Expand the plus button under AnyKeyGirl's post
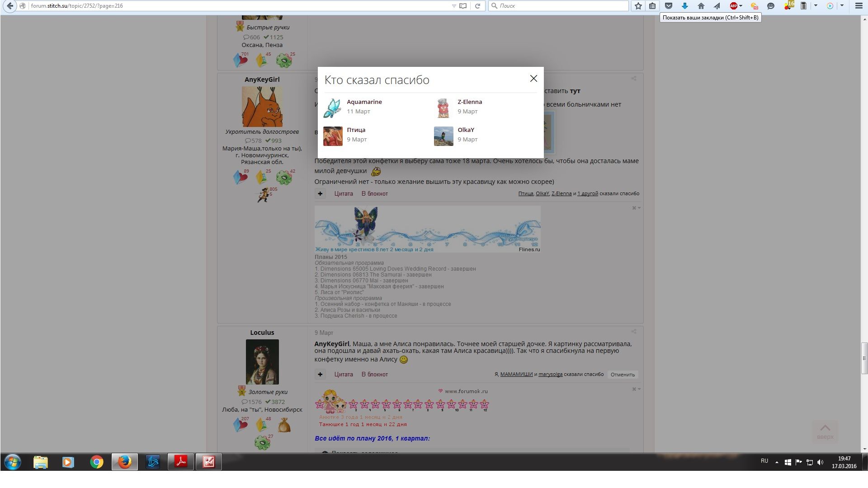Viewport: 868px width, 488px height. coord(320,193)
